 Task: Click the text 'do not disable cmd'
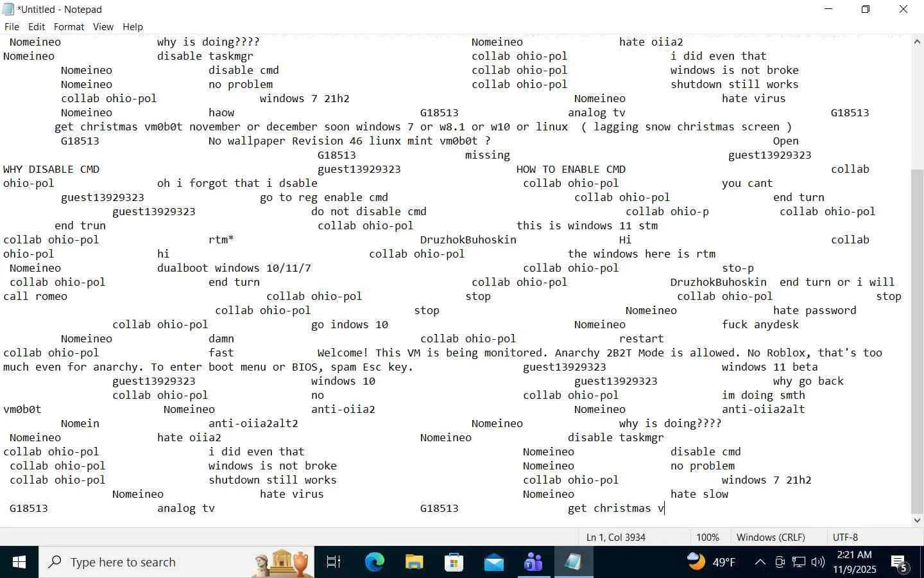click(369, 212)
